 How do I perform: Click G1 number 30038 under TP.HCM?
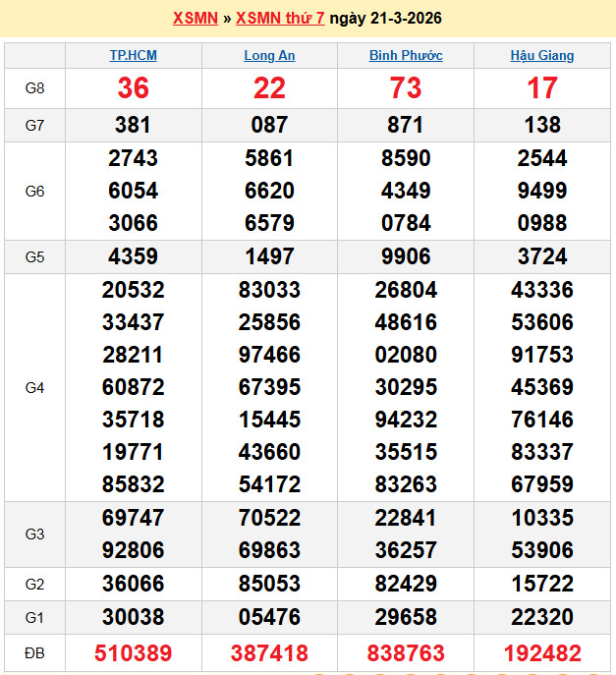pyautogui.click(x=133, y=616)
